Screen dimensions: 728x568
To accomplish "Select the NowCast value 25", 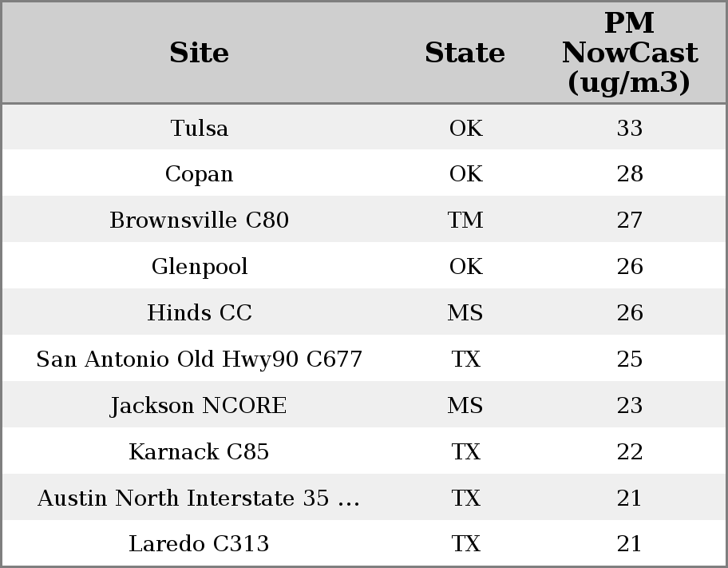I will (x=629, y=359).
